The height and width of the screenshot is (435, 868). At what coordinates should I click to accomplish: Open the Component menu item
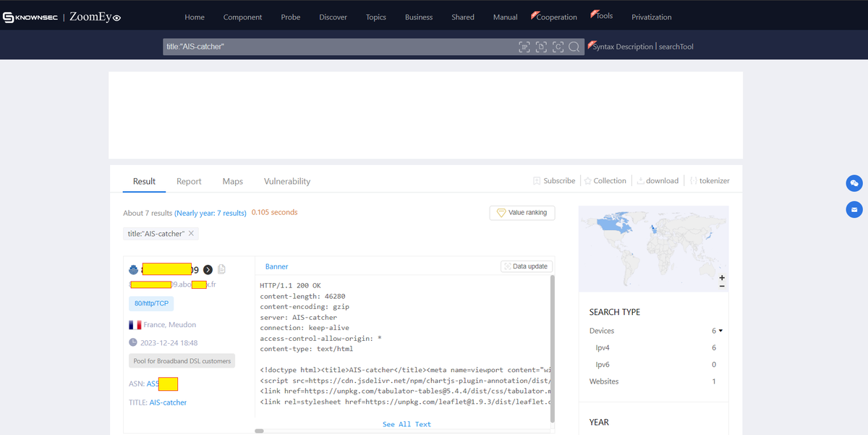[x=243, y=17]
